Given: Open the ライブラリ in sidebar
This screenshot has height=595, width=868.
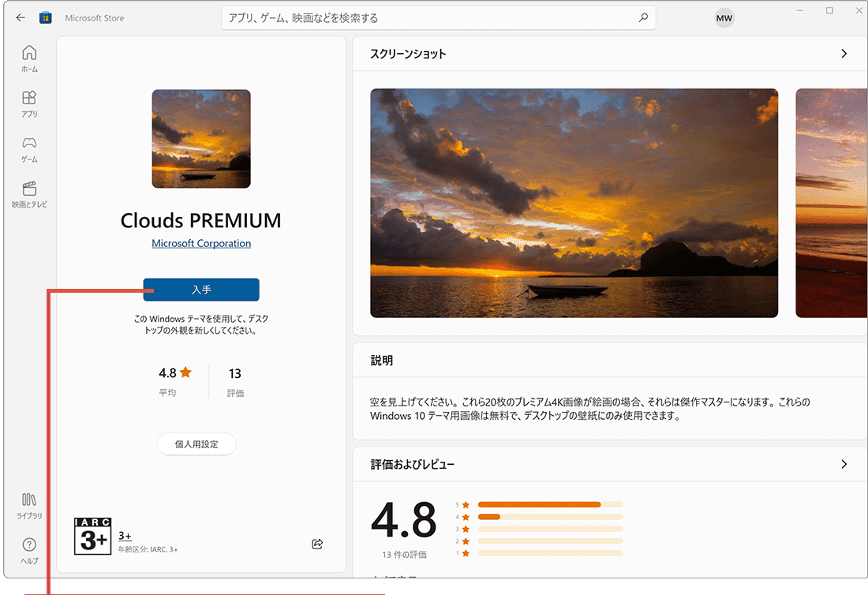Looking at the screenshot, I should [x=29, y=506].
